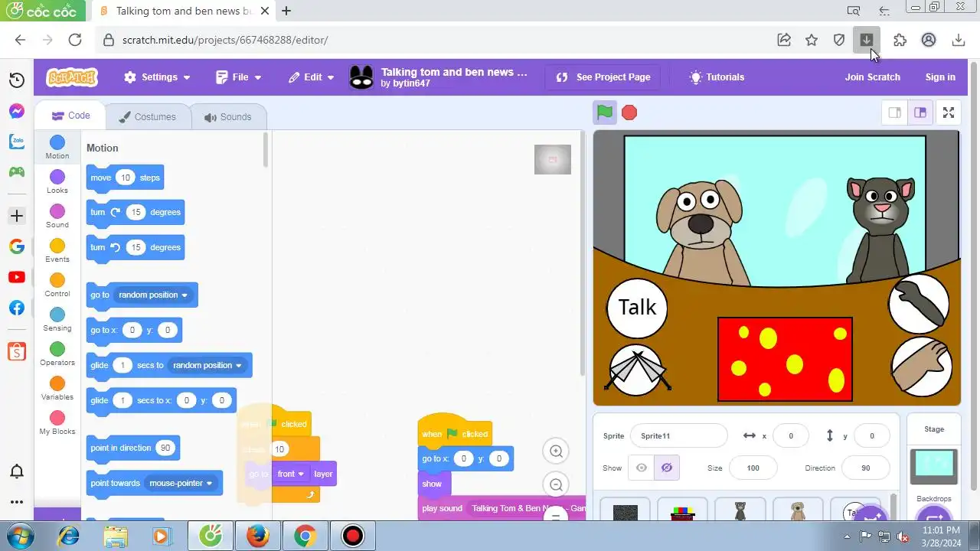Expand go to random position dropdown
The width and height of the screenshot is (980, 551).
tap(153, 295)
